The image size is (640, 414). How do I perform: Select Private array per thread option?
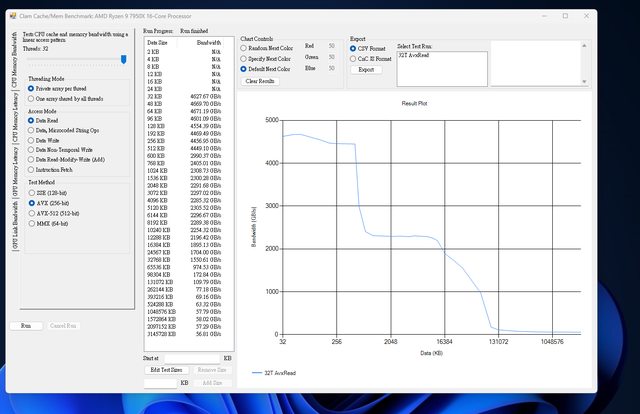tap(30, 88)
